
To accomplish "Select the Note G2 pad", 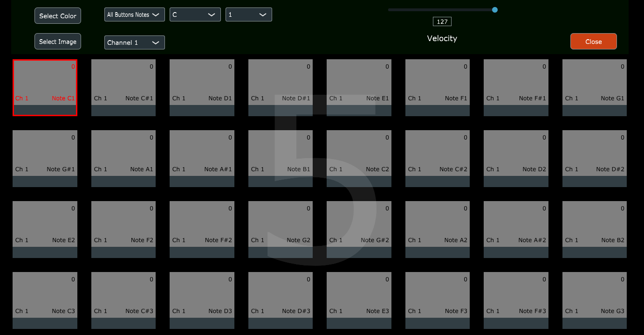I will click(281, 230).
